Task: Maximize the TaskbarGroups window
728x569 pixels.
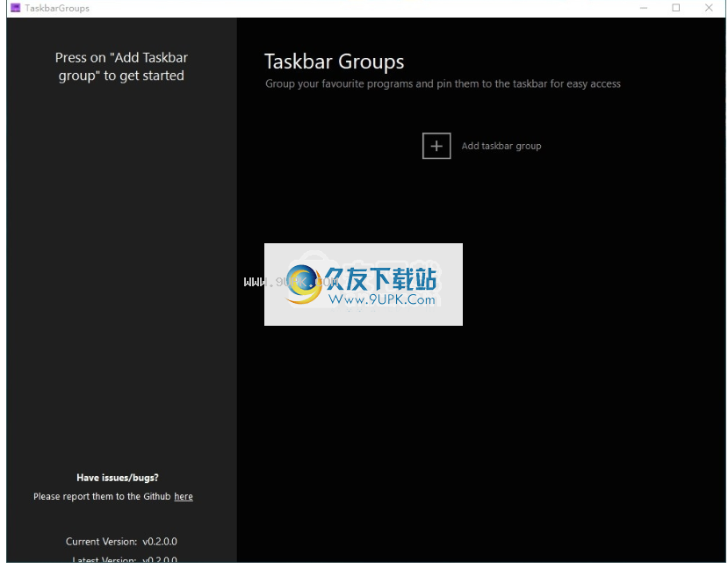Action: (x=676, y=8)
